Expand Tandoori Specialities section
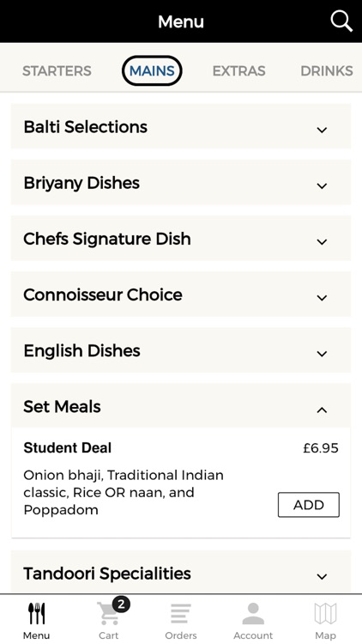This screenshot has width=362, height=644. pos(181,573)
